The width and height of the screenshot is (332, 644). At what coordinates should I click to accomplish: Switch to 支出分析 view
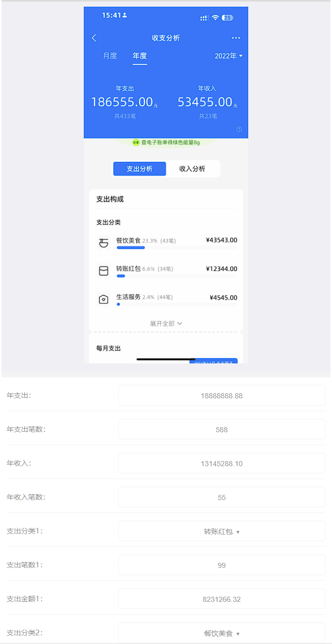[140, 169]
